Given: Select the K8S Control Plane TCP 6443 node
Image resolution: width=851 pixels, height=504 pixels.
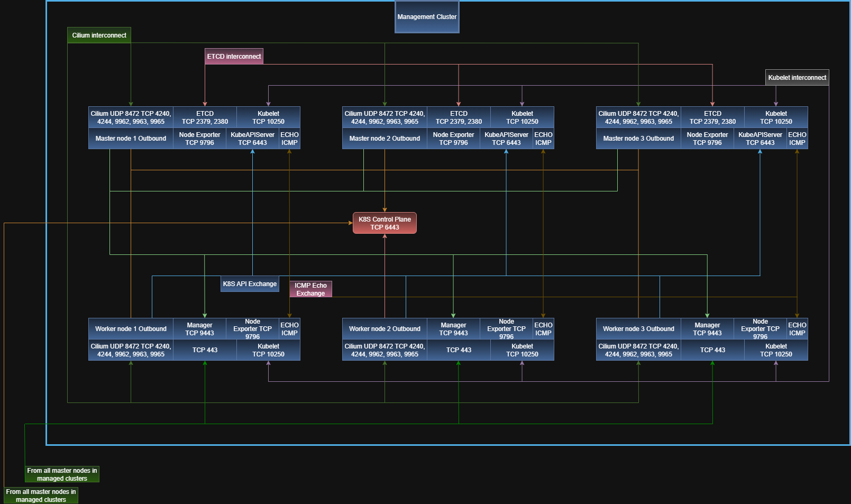Looking at the screenshot, I should click(385, 223).
